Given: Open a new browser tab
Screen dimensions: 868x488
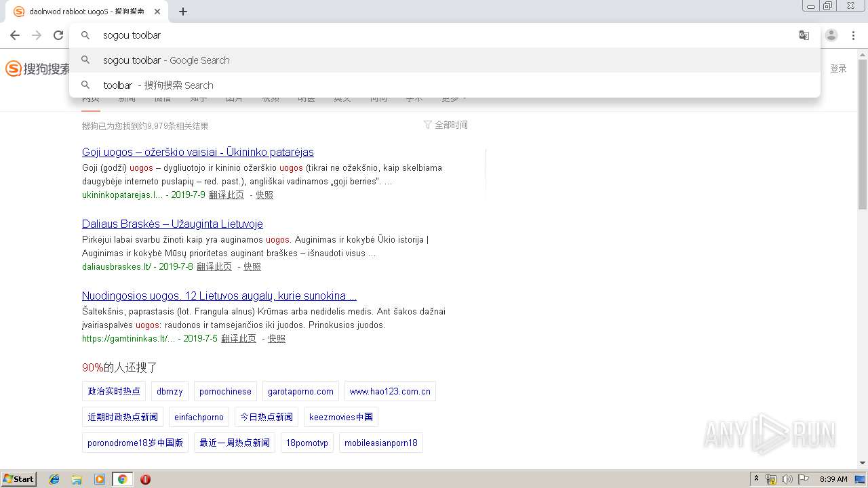Looking at the screenshot, I should point(183,11).
